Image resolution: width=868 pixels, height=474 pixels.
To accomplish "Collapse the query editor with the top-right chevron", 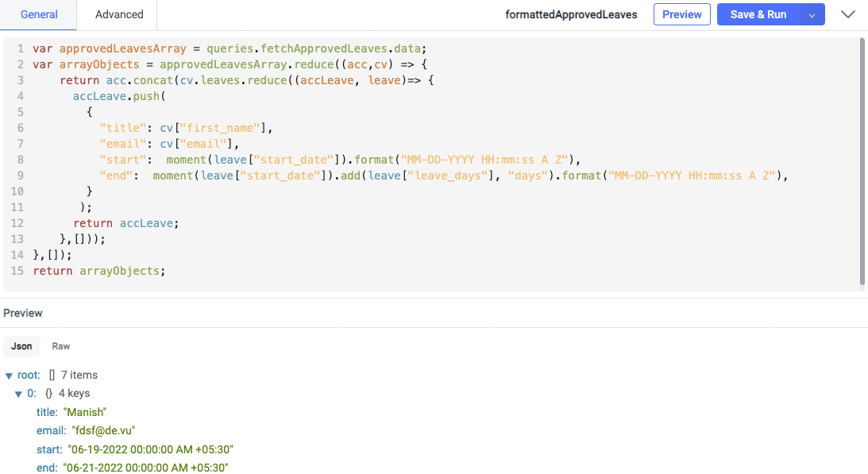I will pos(848,13).
